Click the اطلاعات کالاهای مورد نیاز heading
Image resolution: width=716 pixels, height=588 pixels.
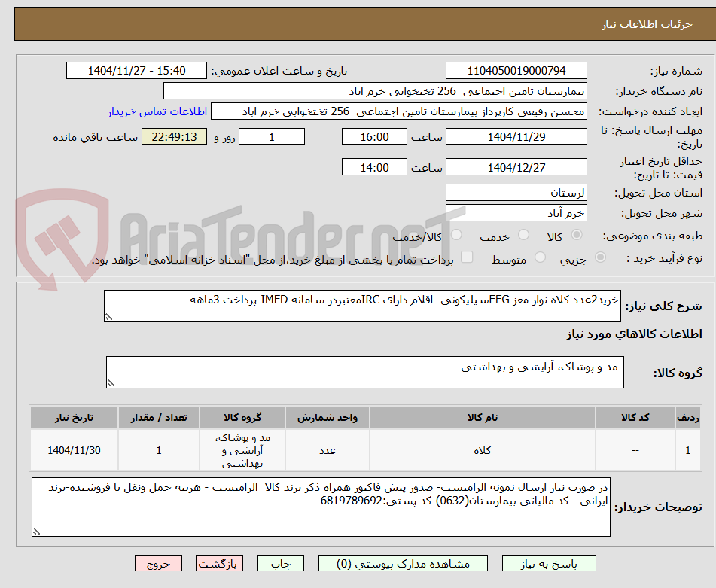634,334
